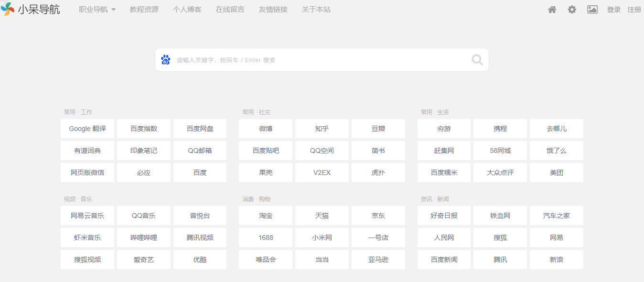The width and height of the screenshot is (644, 282).
Task: Focus the keyword search input field
Action: pyautogui.click(x=322, y=60)
